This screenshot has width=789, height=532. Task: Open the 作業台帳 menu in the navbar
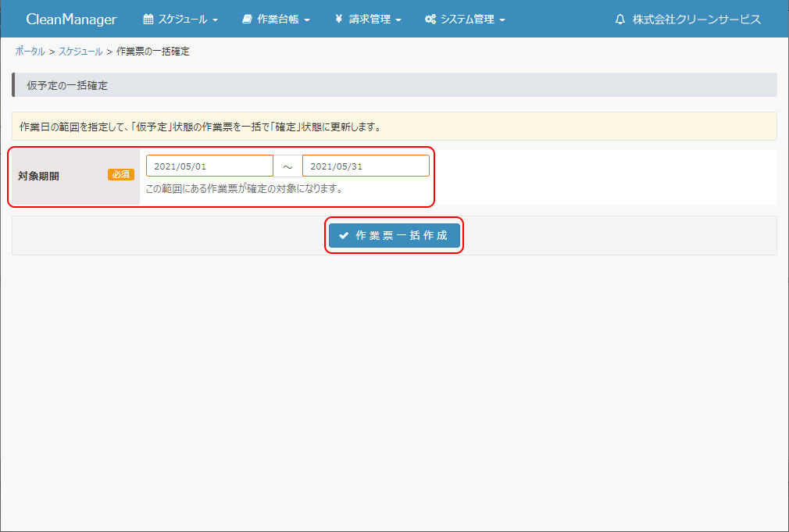[x=277, y=20]
